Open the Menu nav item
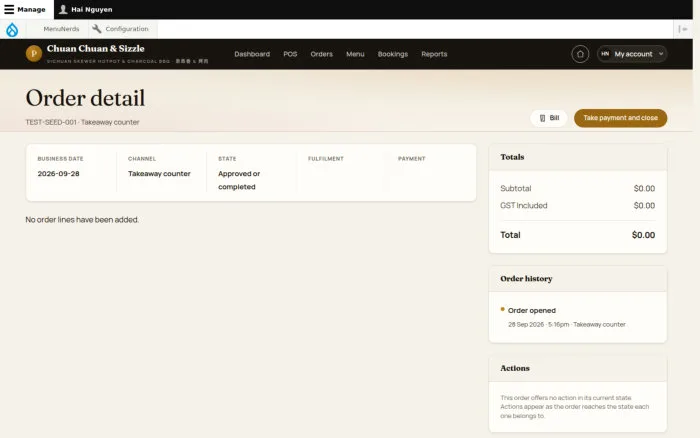This screenshot has height=438, width=700. click(355, 54)
